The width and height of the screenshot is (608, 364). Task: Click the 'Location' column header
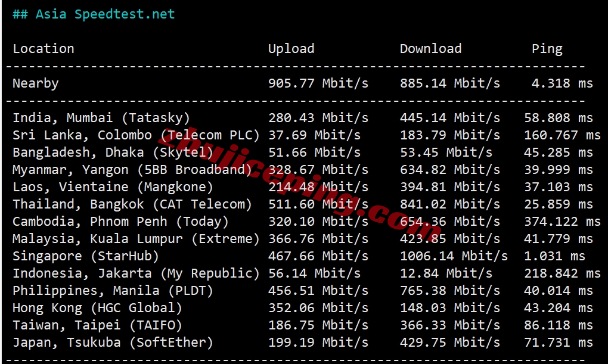coord(44,49)
